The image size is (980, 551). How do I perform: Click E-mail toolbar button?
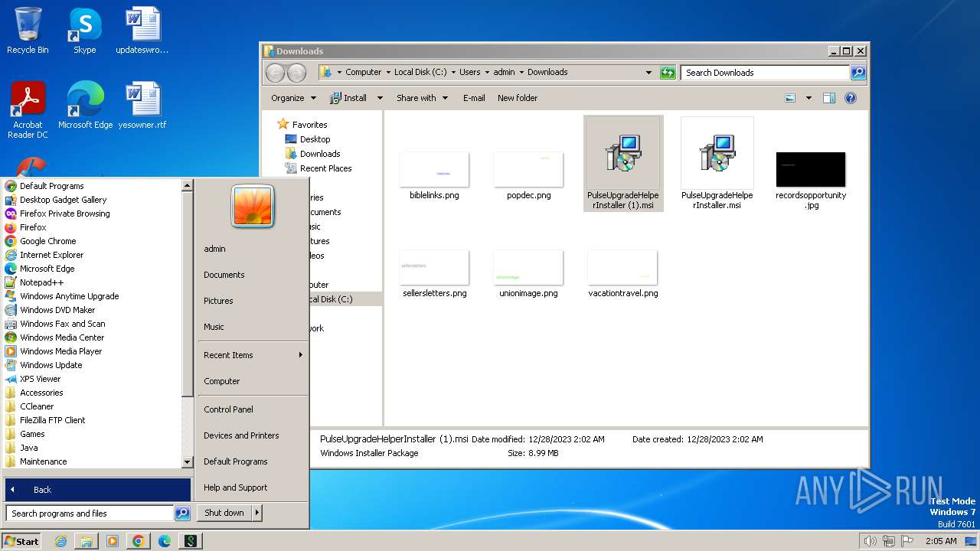[474, 98]
